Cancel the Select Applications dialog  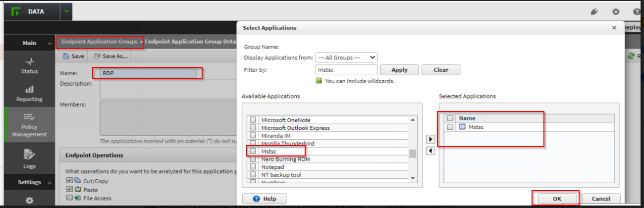pos(601,199)
